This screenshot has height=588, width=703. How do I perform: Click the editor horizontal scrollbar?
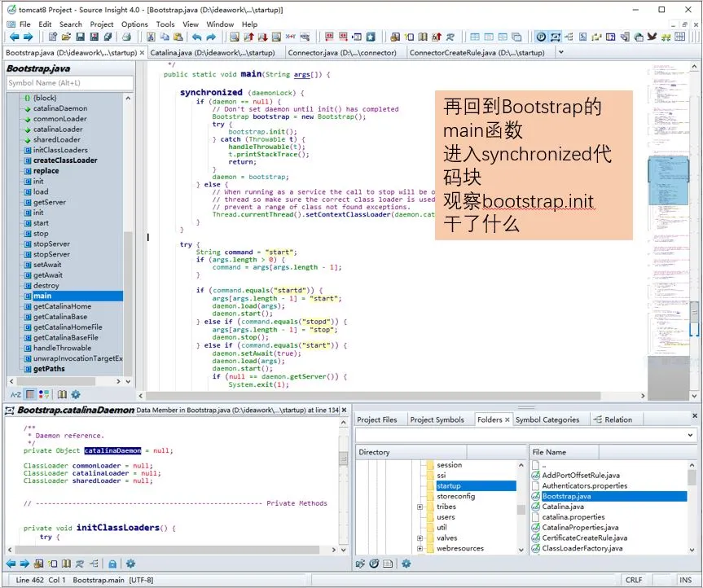pos(373,396)
